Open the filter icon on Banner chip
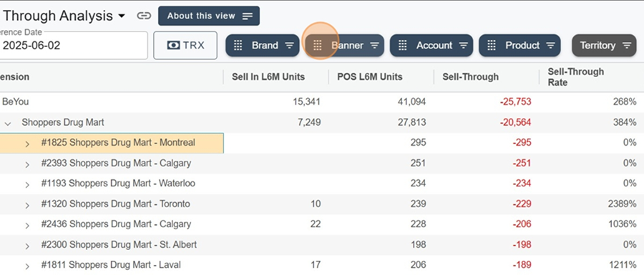Viewport: 644px width, 275px height. pos(374,46)
